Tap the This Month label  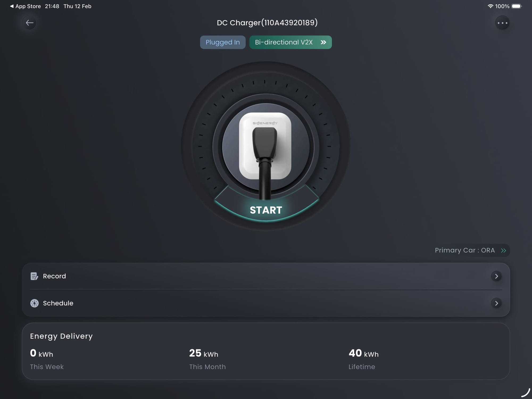207,367
